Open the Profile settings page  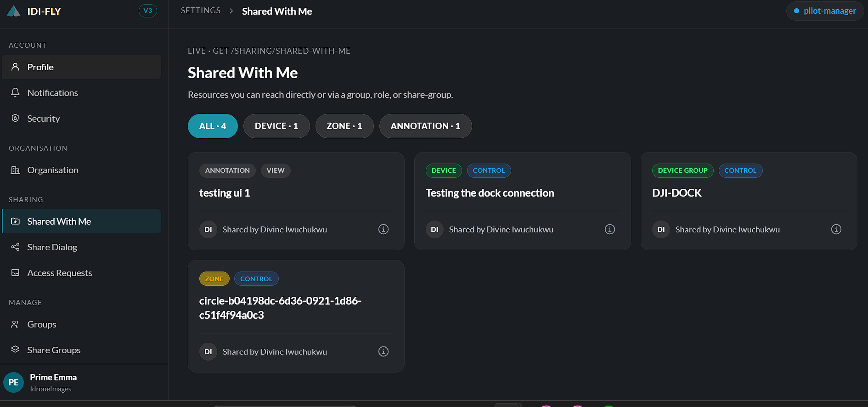[82, 67]
